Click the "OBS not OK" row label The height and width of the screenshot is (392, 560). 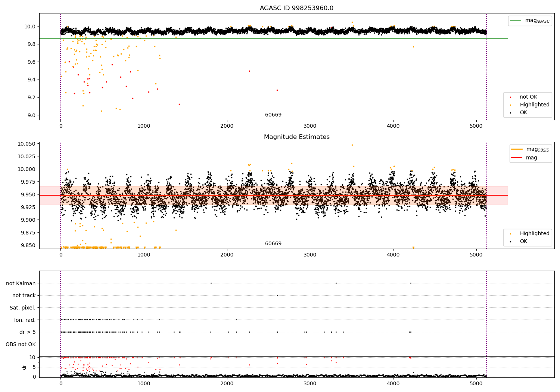click(21, 344)
